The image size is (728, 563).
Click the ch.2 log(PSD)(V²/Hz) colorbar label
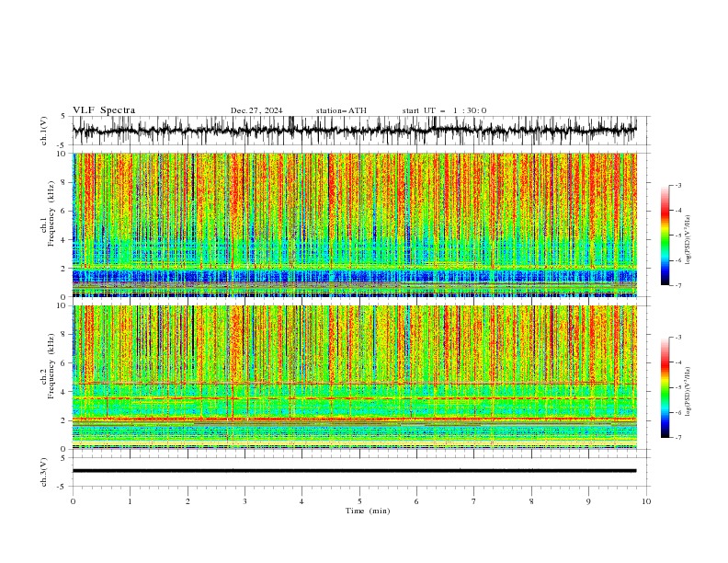point(688,392)
